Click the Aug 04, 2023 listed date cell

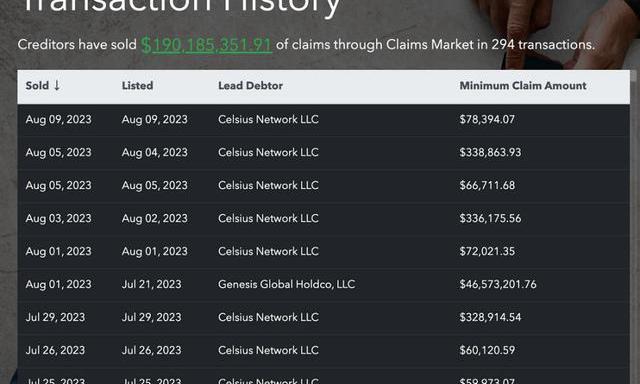point(155,153)
